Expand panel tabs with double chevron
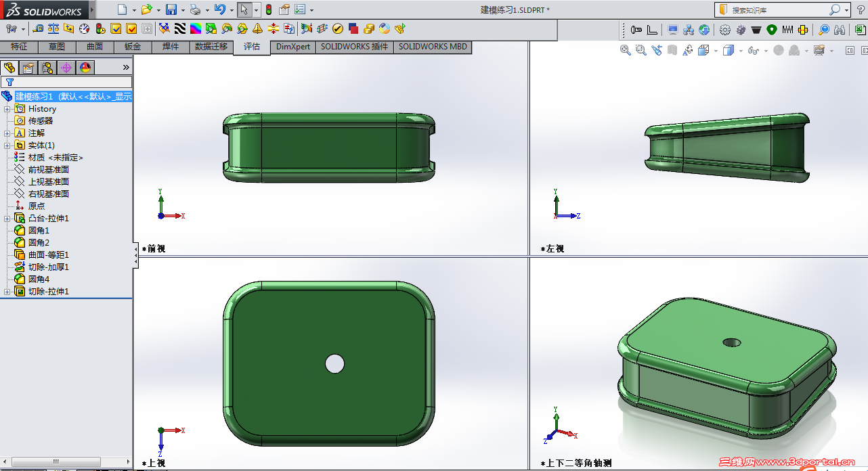868x471 pixels. pos(125,68)
